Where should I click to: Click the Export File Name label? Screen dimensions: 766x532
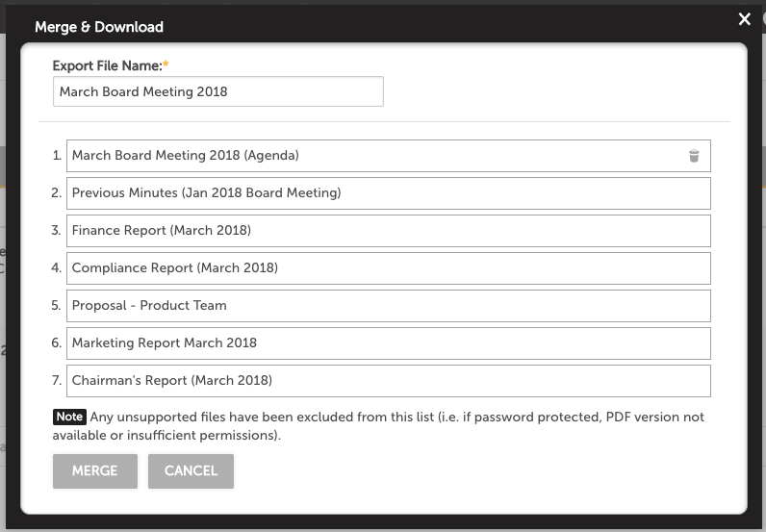(111, 65)
